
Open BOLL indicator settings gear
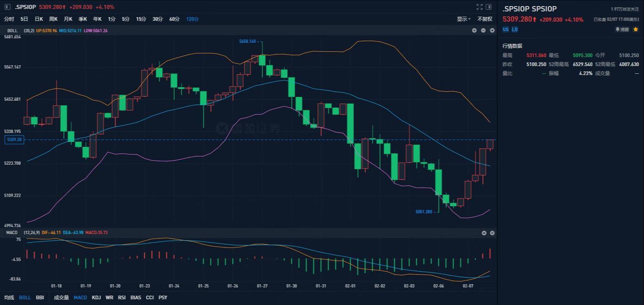tap(492, 31)
